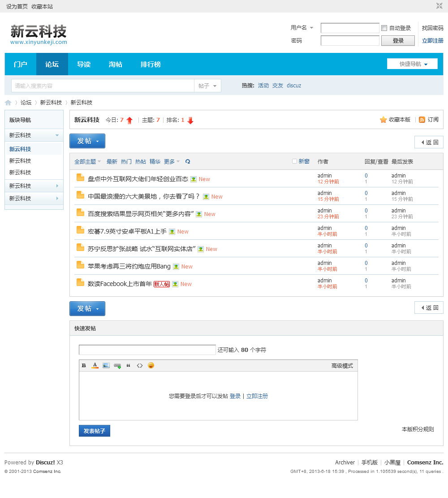The height and width of the screenshot is (498, 448).
Task: Open the text color tool in the editor
Action: (x=95, y=365)
